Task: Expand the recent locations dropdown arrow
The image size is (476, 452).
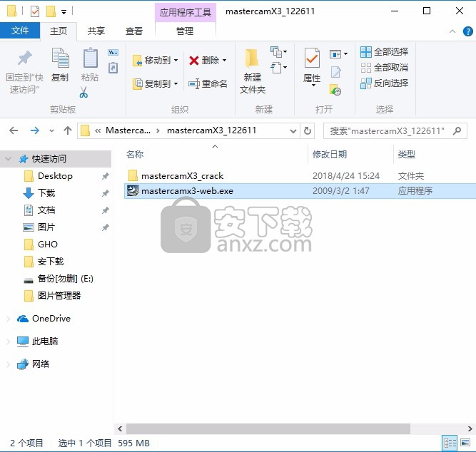Action: [x=51, y=130]
